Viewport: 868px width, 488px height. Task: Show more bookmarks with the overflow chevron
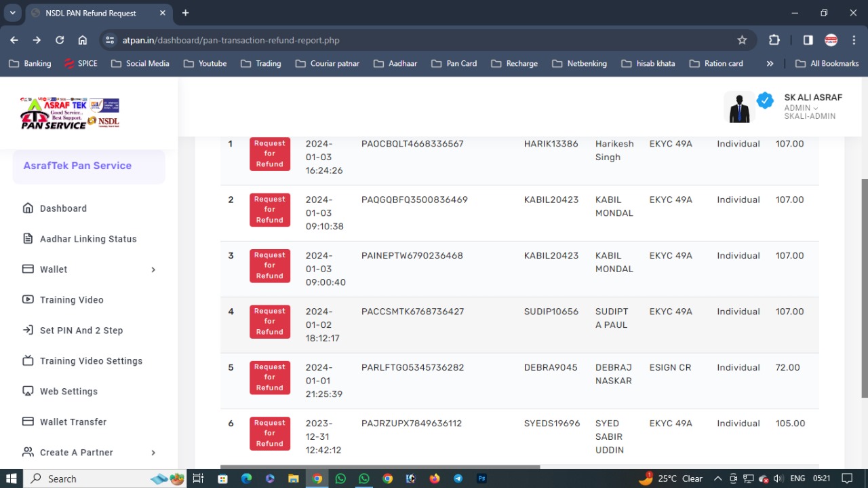tap(770, 63)
